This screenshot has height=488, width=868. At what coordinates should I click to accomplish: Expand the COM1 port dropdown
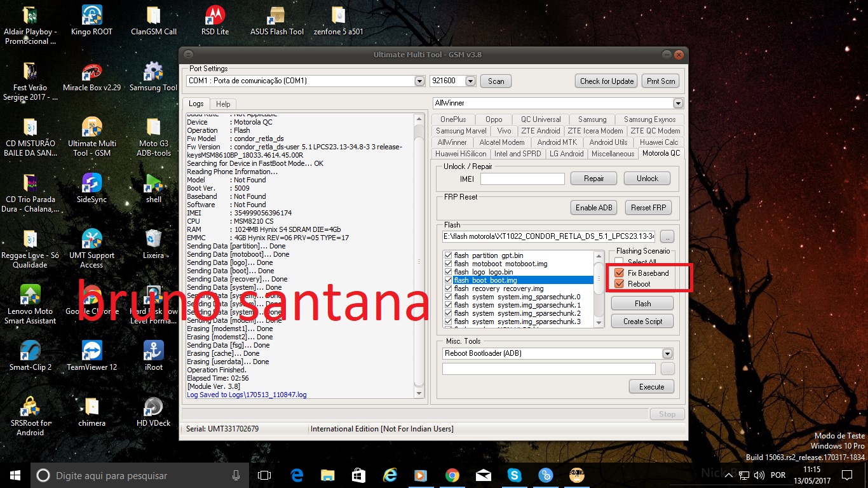(x=419, y=81)
